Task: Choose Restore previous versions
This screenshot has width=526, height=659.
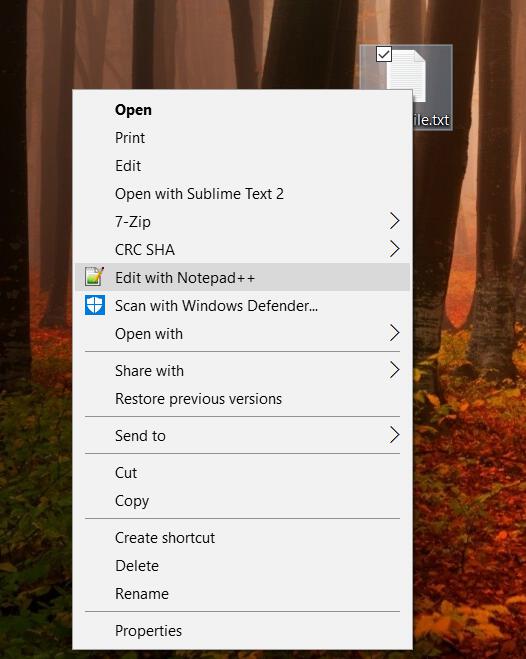Action: tap(242, 399)
